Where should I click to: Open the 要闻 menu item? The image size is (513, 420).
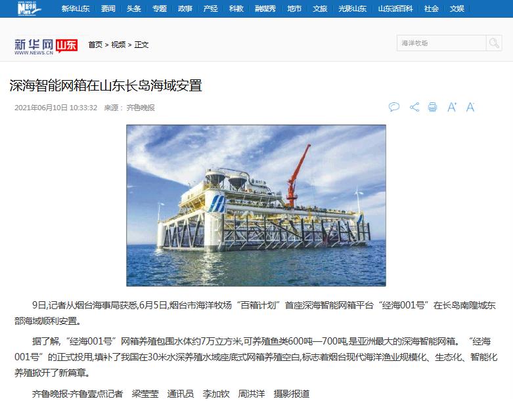pos(108,9)
